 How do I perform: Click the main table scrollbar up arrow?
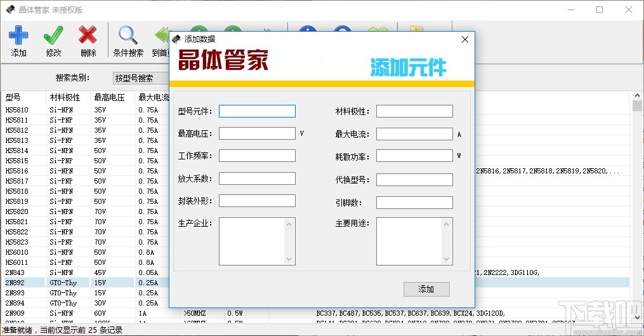point(637,95)
